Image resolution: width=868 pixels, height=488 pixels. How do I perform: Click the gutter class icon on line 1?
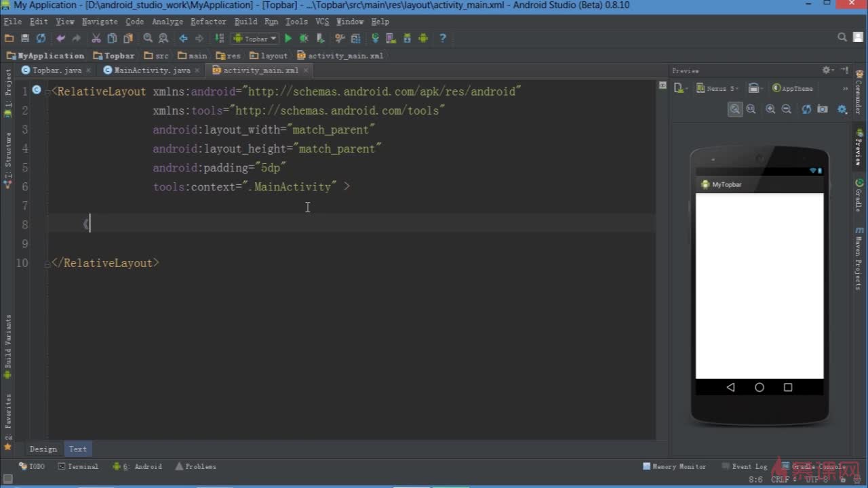(37, 90)
